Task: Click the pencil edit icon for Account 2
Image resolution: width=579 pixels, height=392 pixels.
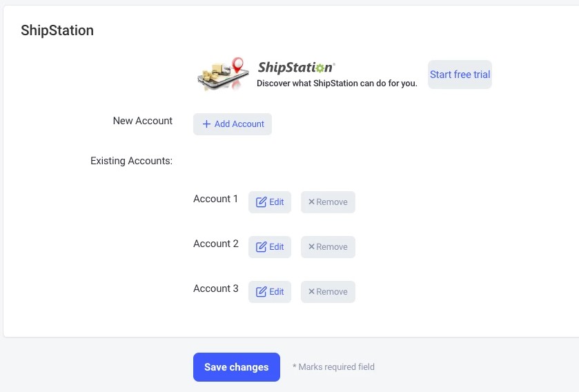Action: pyautogui.click(x=261, y=247)
